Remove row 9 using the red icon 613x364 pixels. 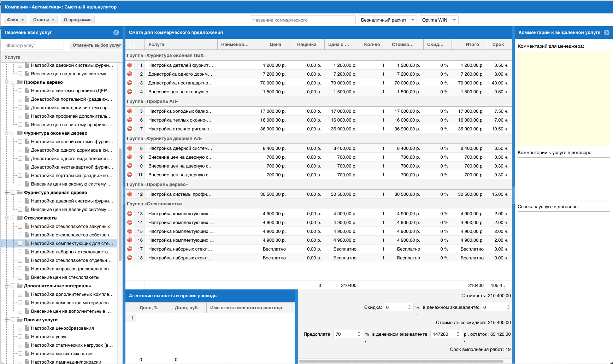click(130, 157)
